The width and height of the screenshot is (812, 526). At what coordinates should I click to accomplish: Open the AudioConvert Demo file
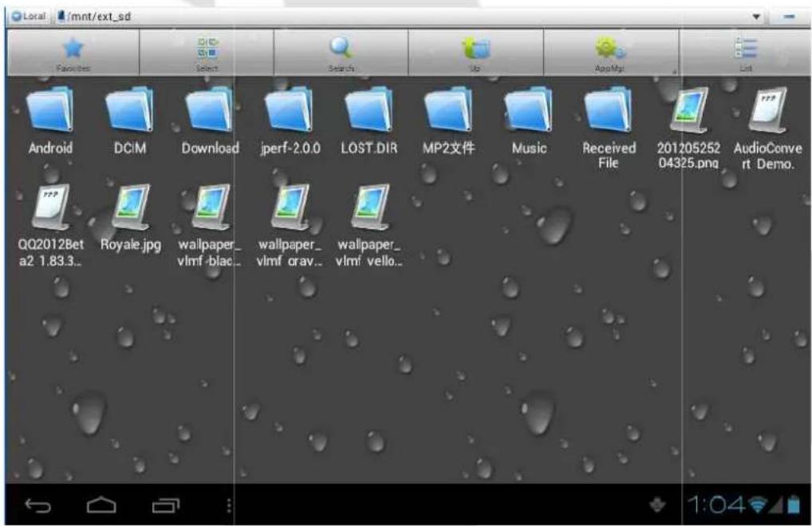tap(767, 128)
